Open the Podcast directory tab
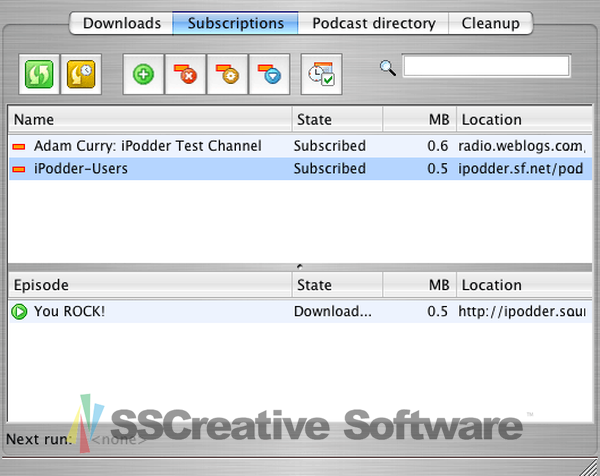Viewport: 600px width, 476px height. pos(373,23)
